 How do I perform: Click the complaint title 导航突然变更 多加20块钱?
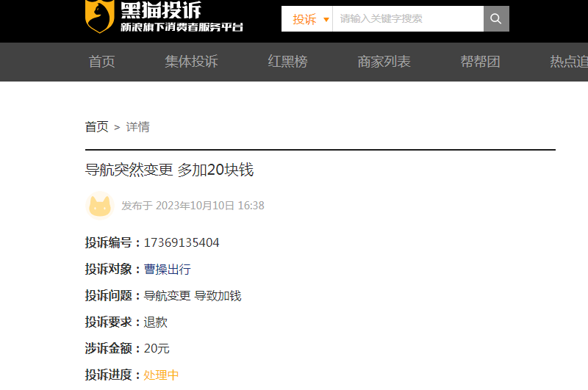coord(169,170)
